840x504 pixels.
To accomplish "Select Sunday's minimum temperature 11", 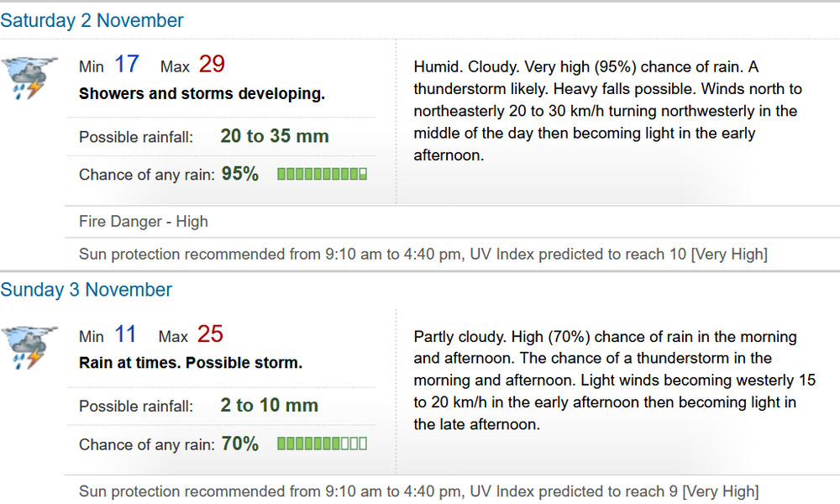I will pos(125,334).
